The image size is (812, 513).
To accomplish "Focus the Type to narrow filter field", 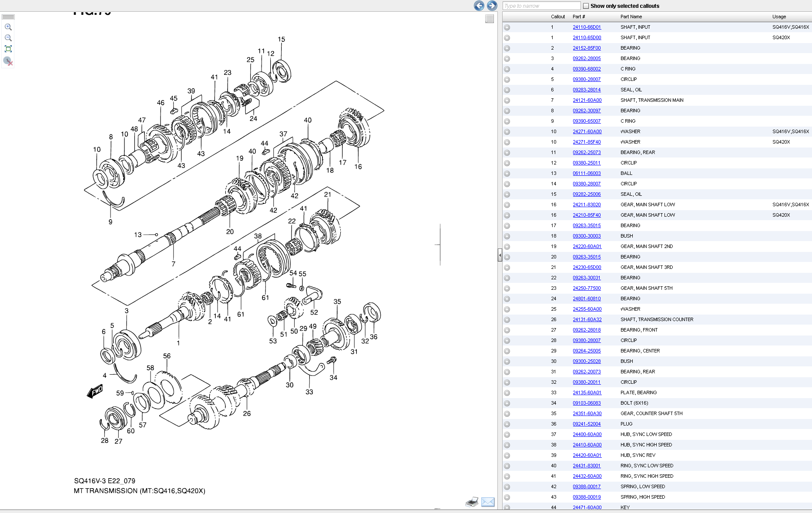I will tap(542, 6).
